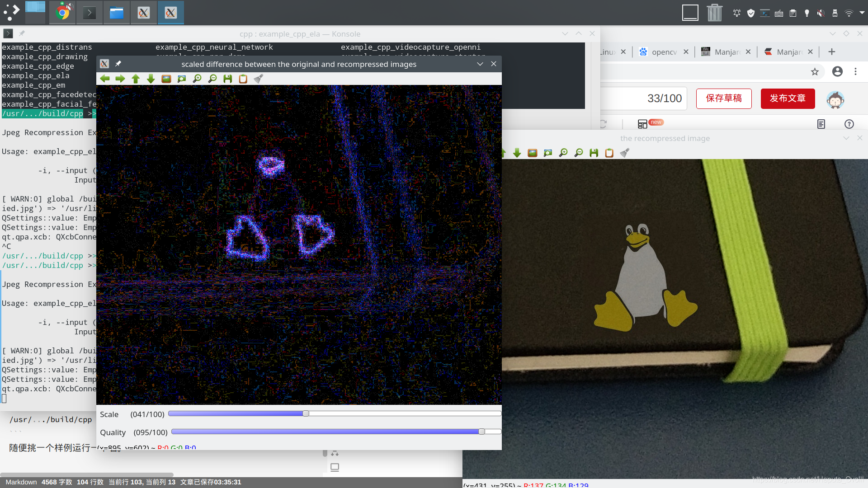
Task: Pin the Konsole window
Action: [22, 33]
